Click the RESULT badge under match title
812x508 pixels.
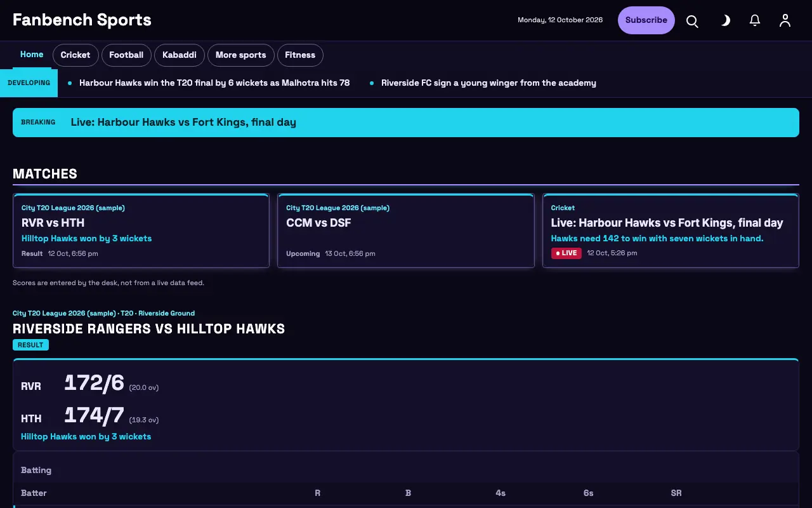[30, 345]
